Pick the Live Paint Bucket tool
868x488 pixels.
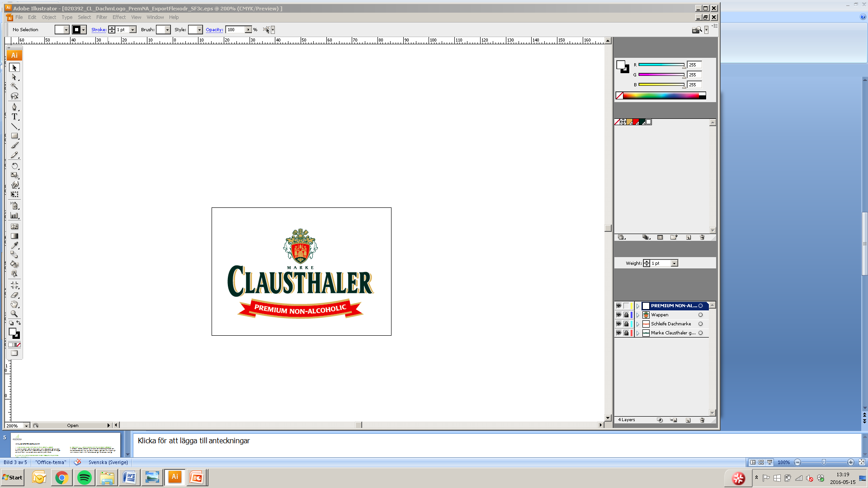[x=14, y=264]
